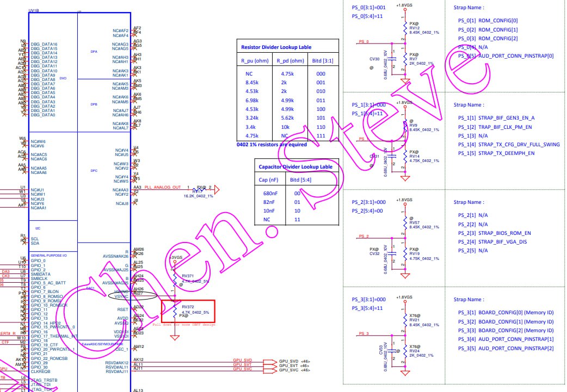
Task: Select the DBG_DATA0 pin name
Action: pos(42,115)
